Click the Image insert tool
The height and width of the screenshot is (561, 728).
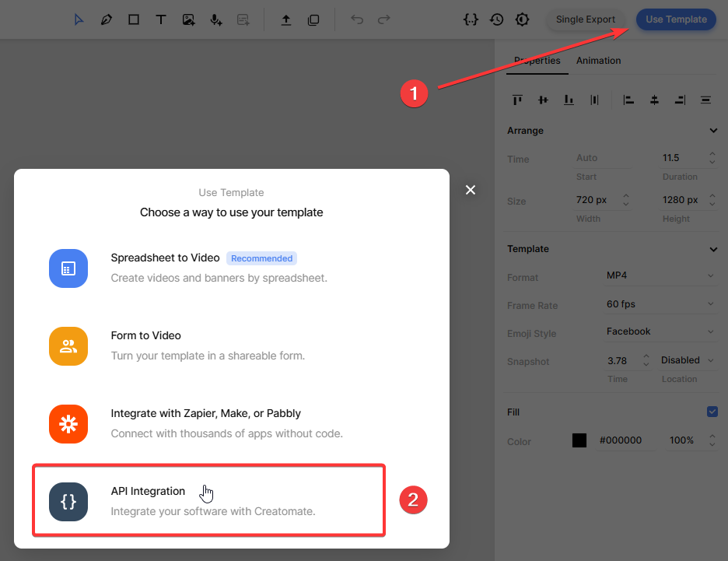click(x=188, y=19)
